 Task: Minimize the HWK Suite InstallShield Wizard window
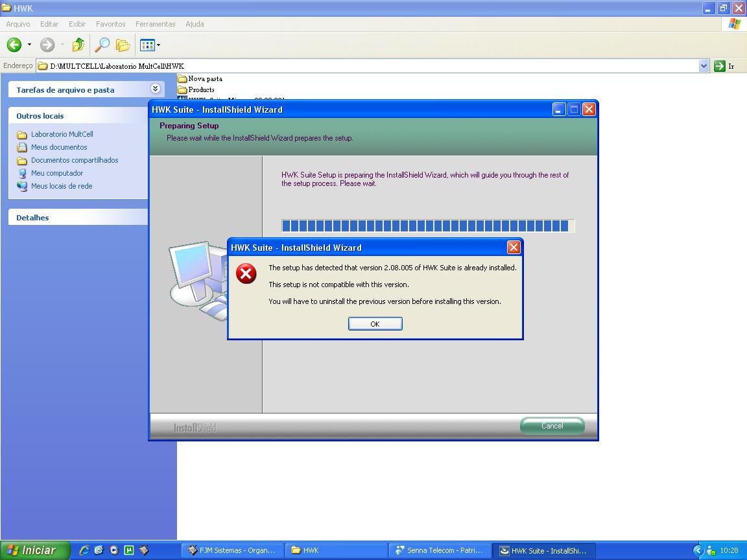(559, 110)
